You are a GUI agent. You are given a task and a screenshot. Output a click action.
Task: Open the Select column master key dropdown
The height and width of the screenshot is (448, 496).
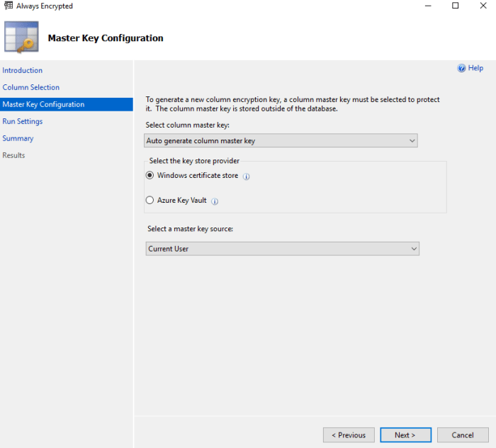(281, 140)
